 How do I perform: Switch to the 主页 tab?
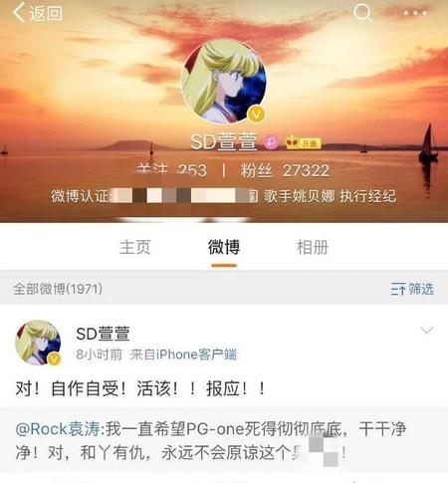(x=135, y=247)
